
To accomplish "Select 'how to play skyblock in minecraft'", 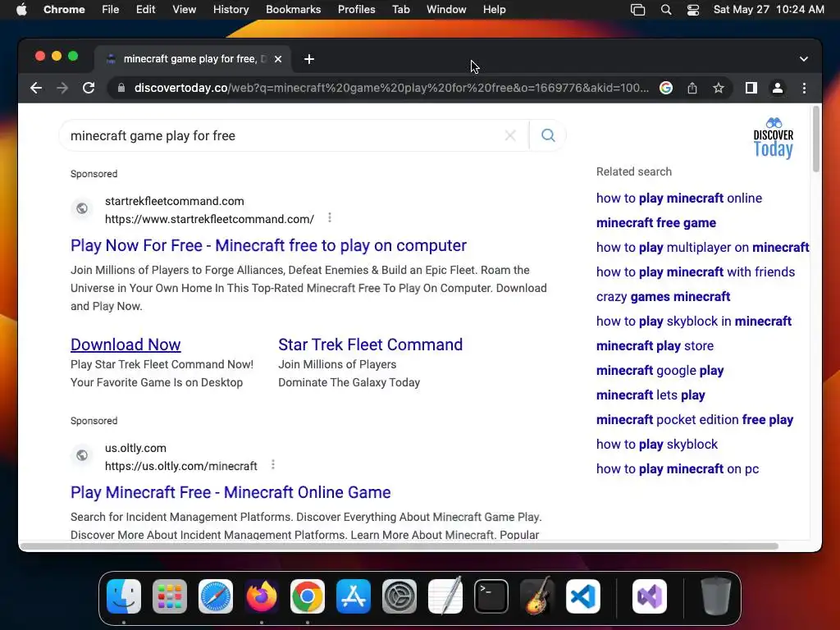I will [694, 322].
